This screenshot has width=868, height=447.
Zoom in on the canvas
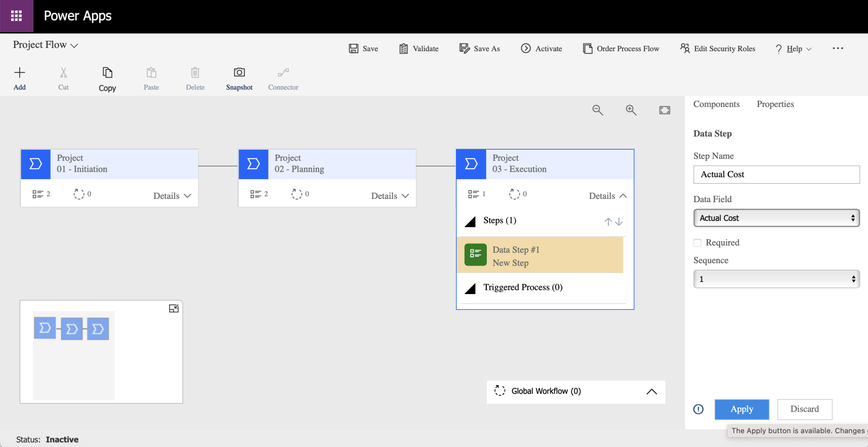pos(631,110)
